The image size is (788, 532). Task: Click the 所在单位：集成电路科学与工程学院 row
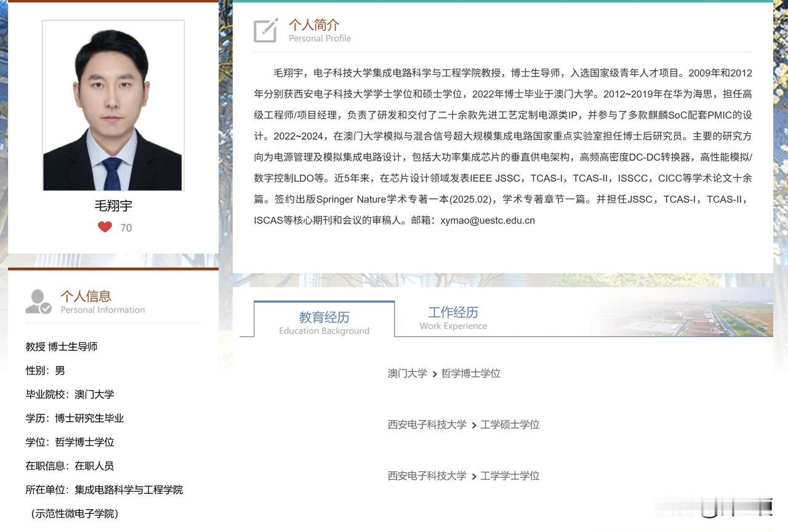click(104, 490)
